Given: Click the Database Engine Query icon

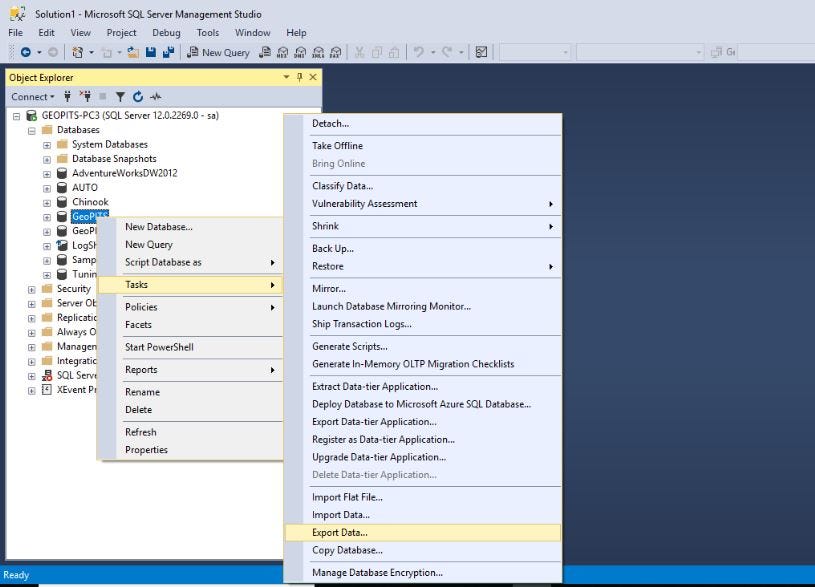Looking at the screenshot, I should 265,52.
